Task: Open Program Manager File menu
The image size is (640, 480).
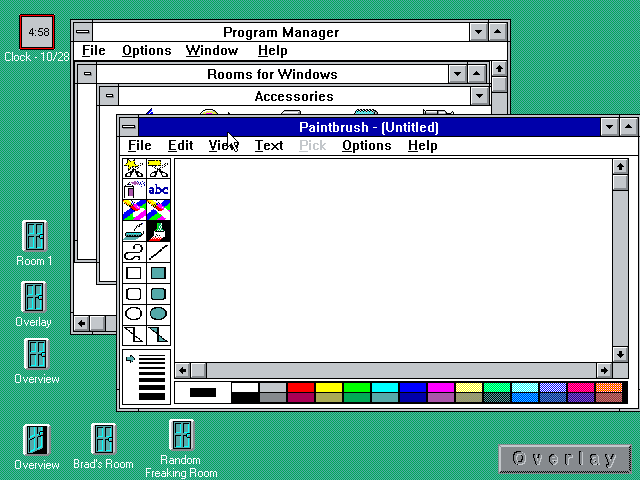Action: 93,50
